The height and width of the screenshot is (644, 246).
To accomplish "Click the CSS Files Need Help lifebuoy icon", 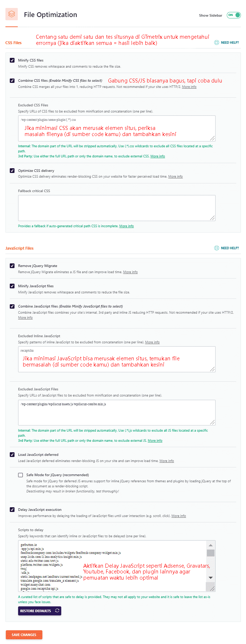I will tap(217, 43).
